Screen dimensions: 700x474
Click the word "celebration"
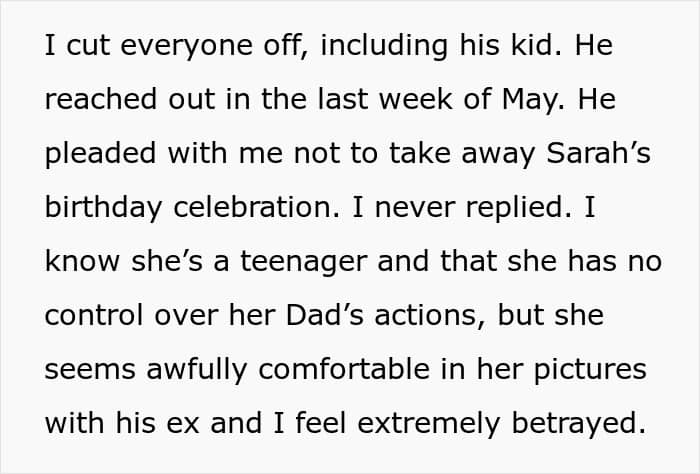242,208
